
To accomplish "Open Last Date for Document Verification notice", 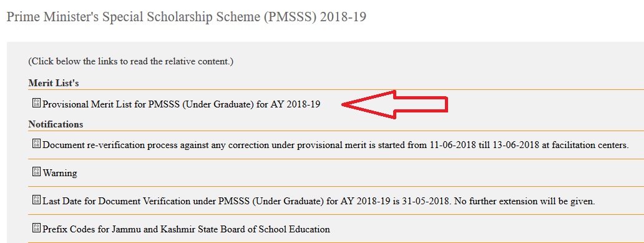I will [319, 202].
